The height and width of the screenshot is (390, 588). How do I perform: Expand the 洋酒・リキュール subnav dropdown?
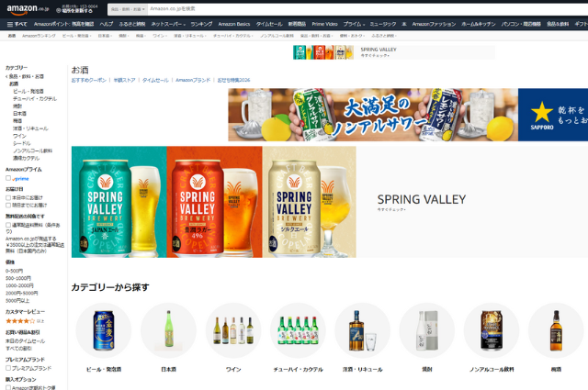pyautogui.click(x=190, y=36)
